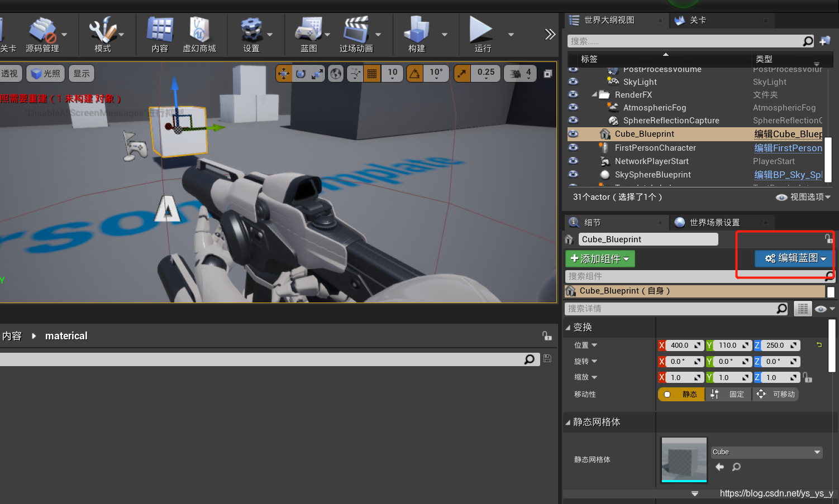
Task: Toggle visibility eye for Cube_Blueprint
Action: tap(573, 134)
